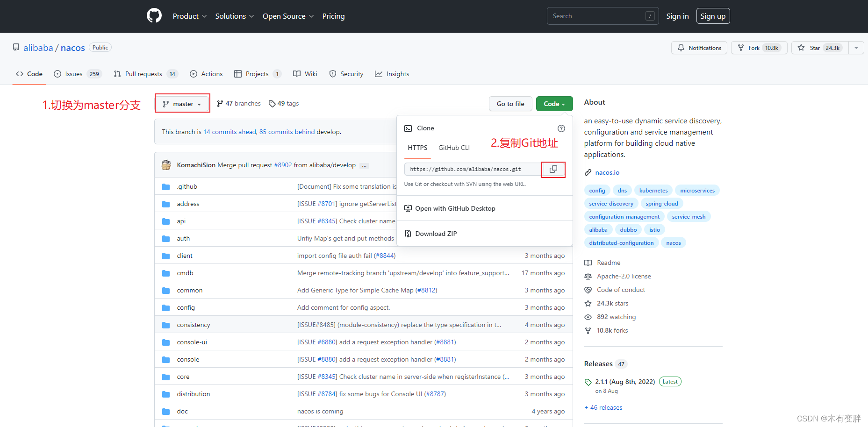
Task: Open the Pricing page
Action: [x=333, y=16]
